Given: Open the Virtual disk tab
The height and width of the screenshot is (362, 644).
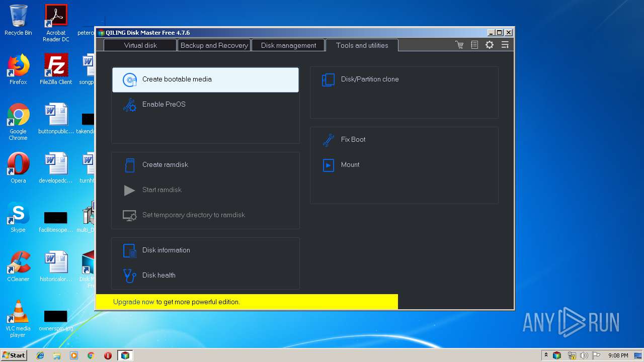Looking at the screenshot, I should point(140,45).
